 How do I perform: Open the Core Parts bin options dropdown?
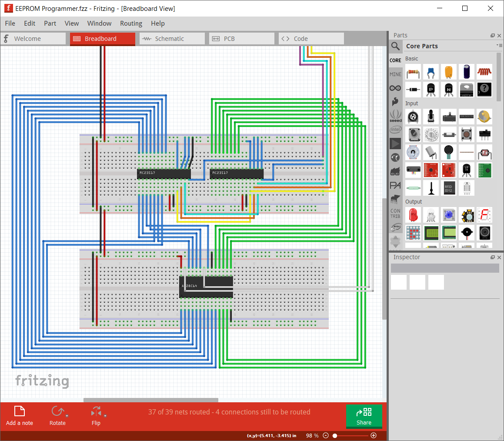499,45
